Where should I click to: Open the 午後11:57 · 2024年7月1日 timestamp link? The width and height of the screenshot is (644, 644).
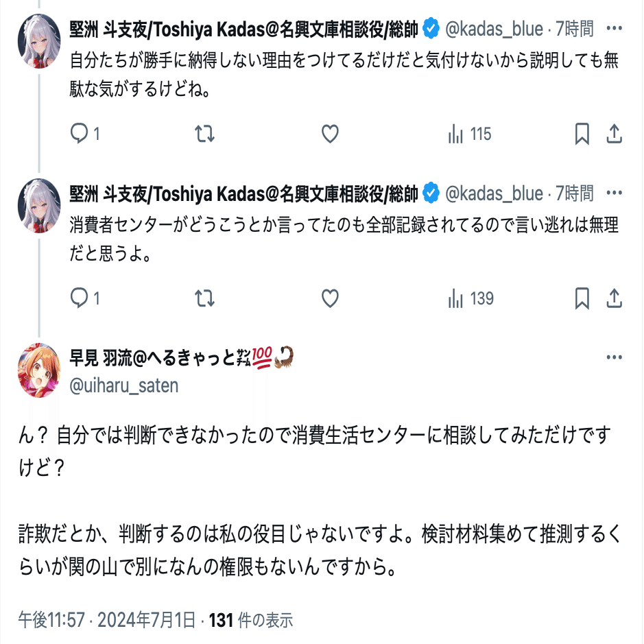(107, 621)
